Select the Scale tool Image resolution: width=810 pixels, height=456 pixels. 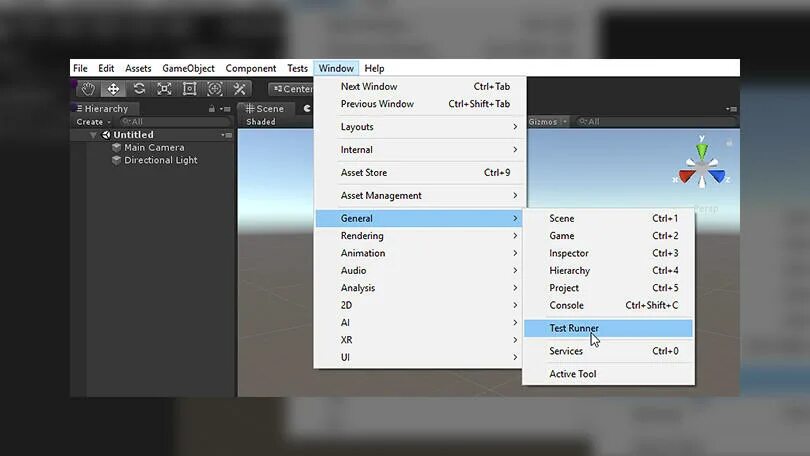pos(164,89)
